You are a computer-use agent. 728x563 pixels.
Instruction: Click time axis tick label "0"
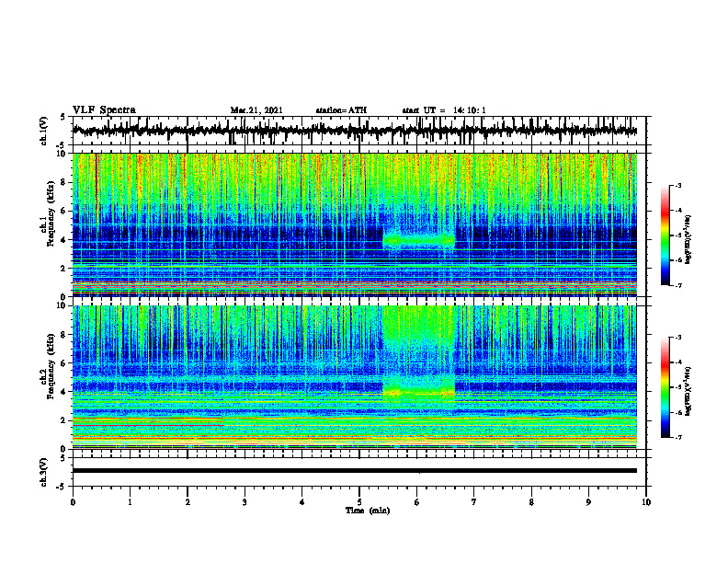pos(73,502)
